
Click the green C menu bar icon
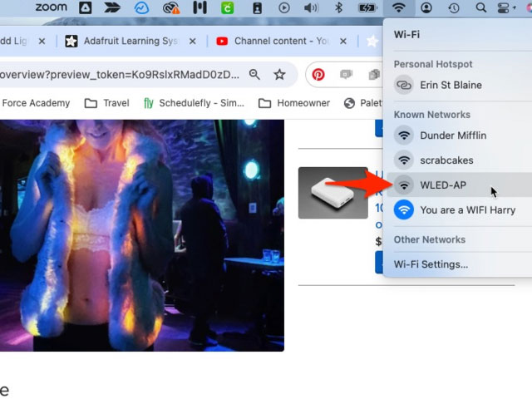pyautogui.click(x=227, y=7)
